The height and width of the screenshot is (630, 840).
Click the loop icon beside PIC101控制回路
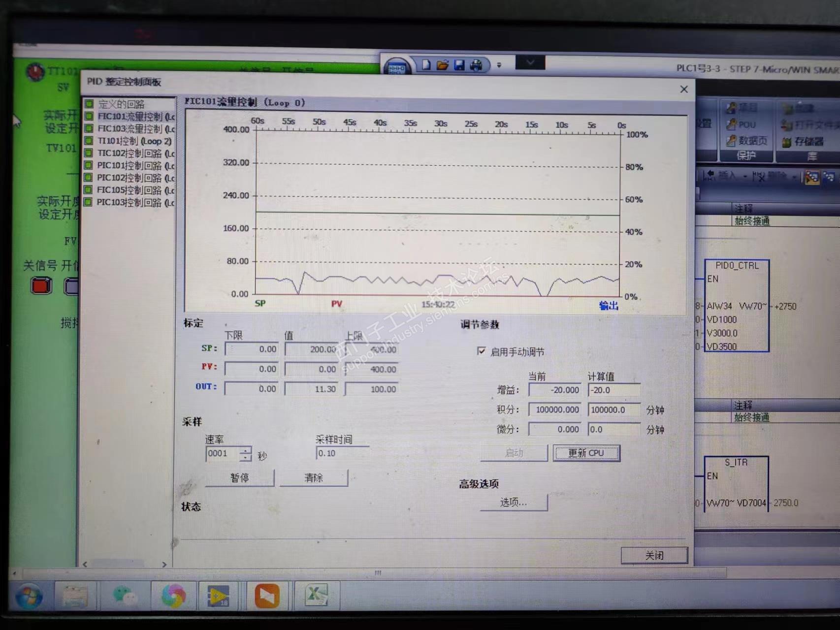pos(89,165)
